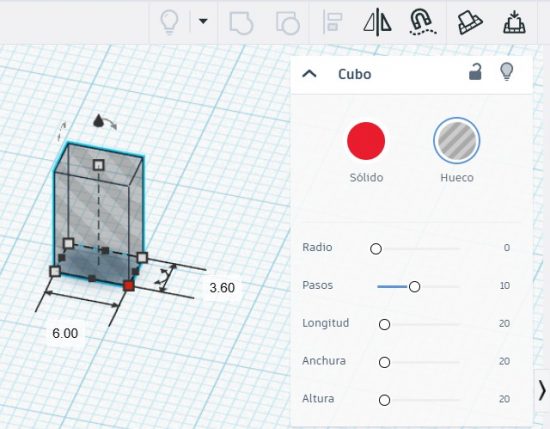550x429 pixels.
Task: Expand the side panel chevron arrow
Action: point(542,390)
